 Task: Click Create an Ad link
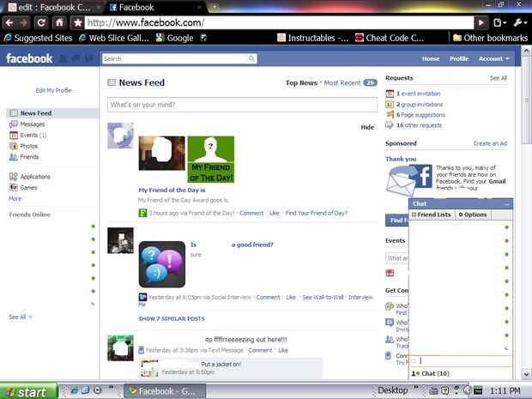click(490, 143)
